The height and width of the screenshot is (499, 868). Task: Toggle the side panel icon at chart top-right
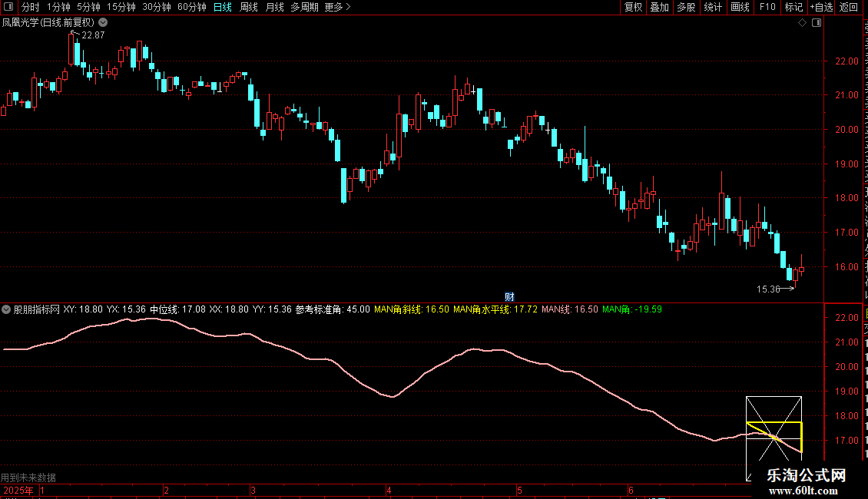pos(817,23)
